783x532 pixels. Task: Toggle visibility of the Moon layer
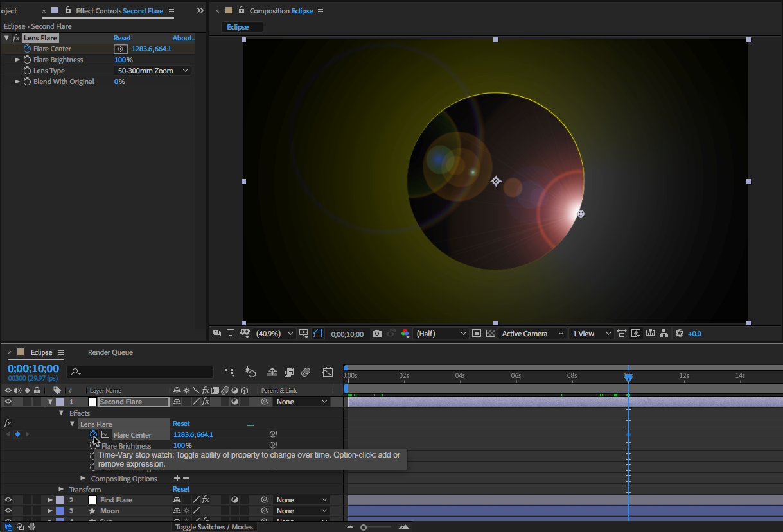click(8, 511)
